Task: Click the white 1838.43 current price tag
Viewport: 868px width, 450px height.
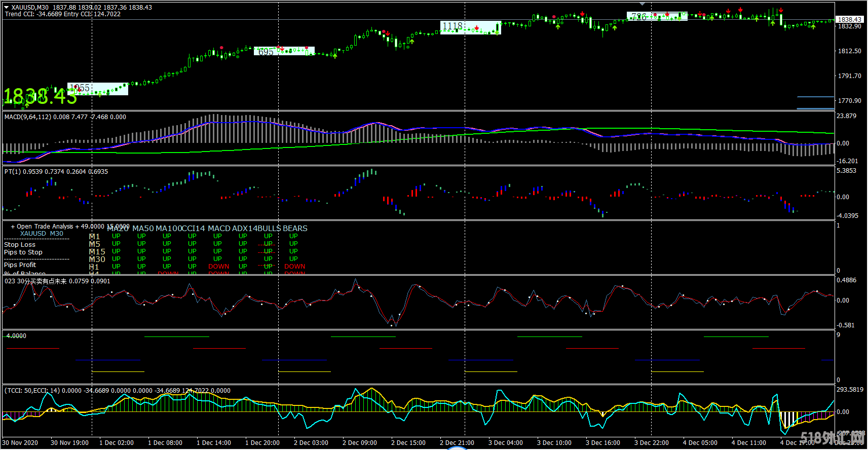Action: pyautogui.click(x=850, y=19)
